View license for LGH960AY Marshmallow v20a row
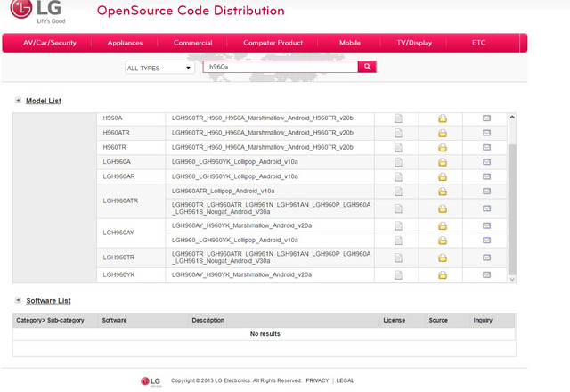Image resolution: width=570 pixels, height=392 pixels. 398,225
